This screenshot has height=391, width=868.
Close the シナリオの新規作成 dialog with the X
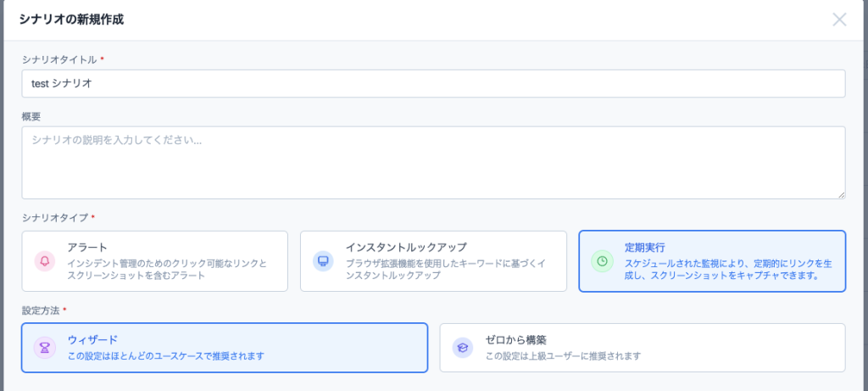click(x=839, y=20)
